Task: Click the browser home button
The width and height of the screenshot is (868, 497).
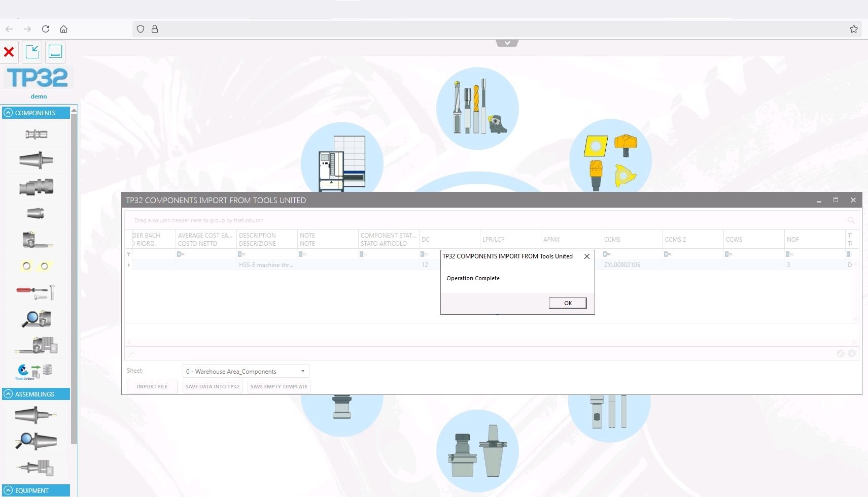Action: 63,29
